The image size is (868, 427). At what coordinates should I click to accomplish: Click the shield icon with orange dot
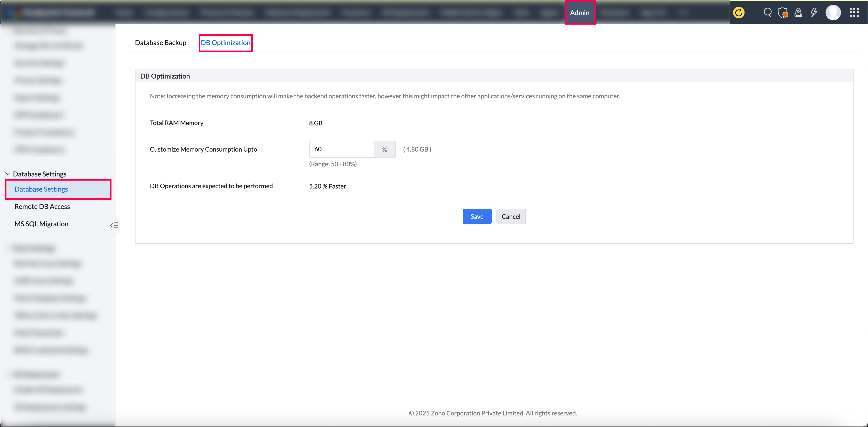pos(783,13)
